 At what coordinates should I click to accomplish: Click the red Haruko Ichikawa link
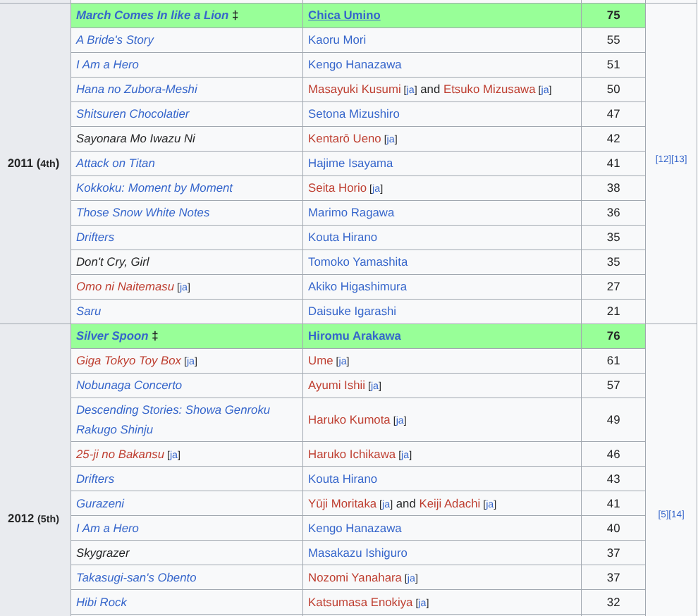click(352, 455)
